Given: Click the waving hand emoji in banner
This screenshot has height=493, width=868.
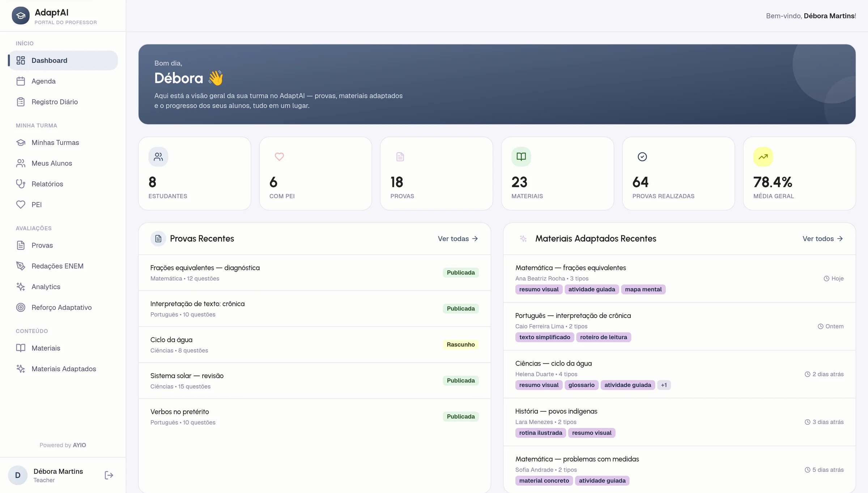Looking at the screenshot, I should [216, 78].
